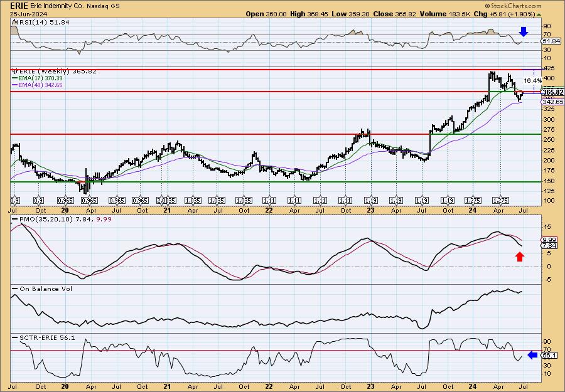Click the EMA(17) 370.39 legend text
The image size is (565, 392).
click(x=41, y=78)
